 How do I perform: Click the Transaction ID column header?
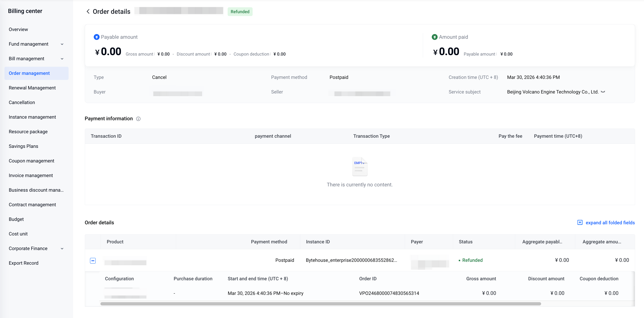[x=106, y=136]
